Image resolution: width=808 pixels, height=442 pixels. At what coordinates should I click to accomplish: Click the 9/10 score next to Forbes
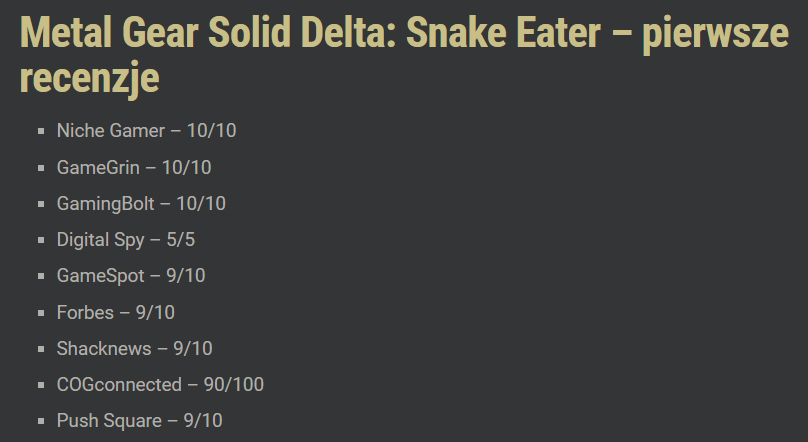tap(155, 312)
